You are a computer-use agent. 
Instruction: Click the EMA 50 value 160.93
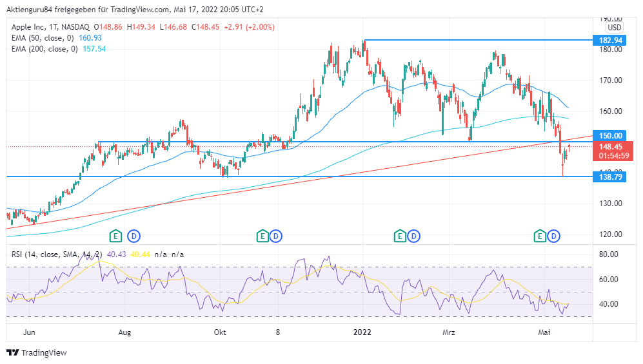pos(90,38)
